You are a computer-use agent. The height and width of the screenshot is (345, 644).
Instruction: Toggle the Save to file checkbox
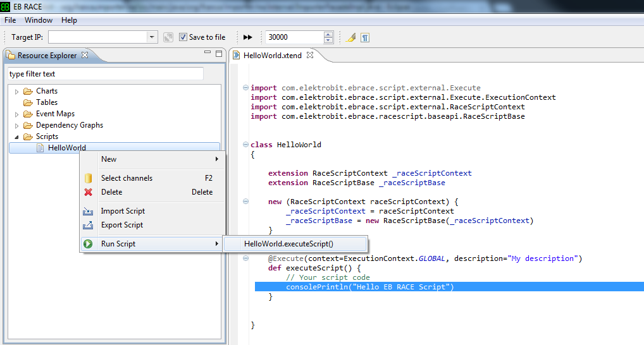(183, 37)
